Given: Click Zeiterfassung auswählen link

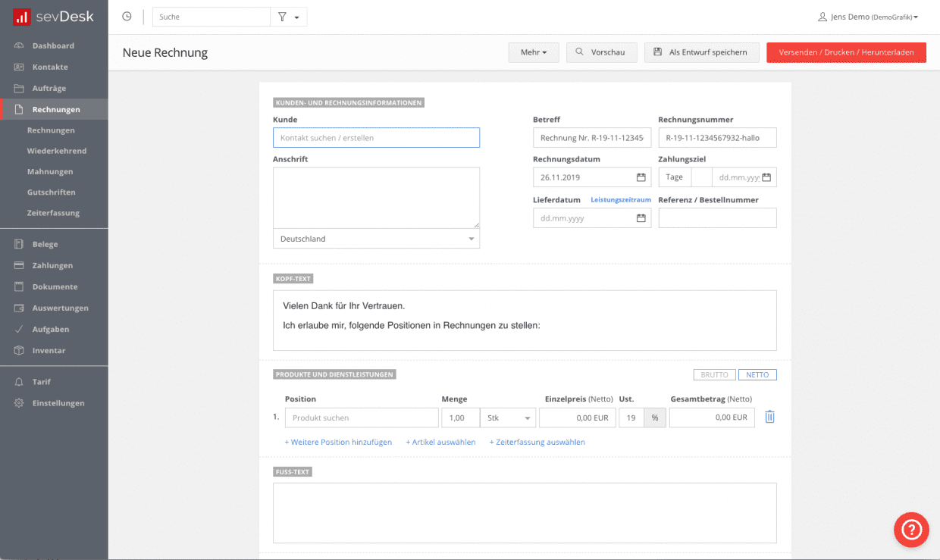Looking at the screenshot, I should 537,442.
